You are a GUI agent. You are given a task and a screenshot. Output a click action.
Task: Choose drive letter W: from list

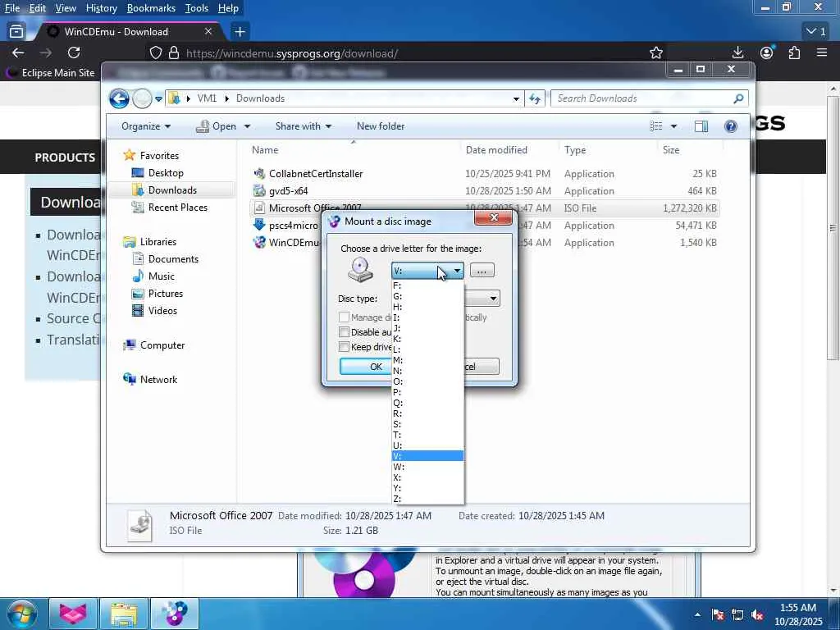point(427,467)
